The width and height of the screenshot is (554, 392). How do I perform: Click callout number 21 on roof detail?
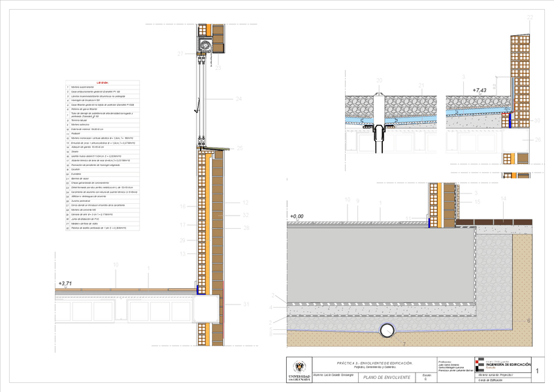[x=421, y=86]
